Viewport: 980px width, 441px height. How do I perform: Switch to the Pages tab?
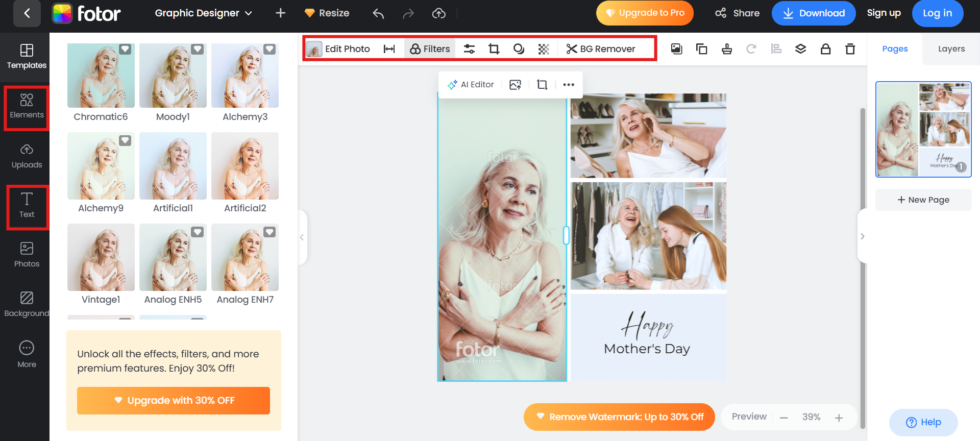(x=895, y=49)
